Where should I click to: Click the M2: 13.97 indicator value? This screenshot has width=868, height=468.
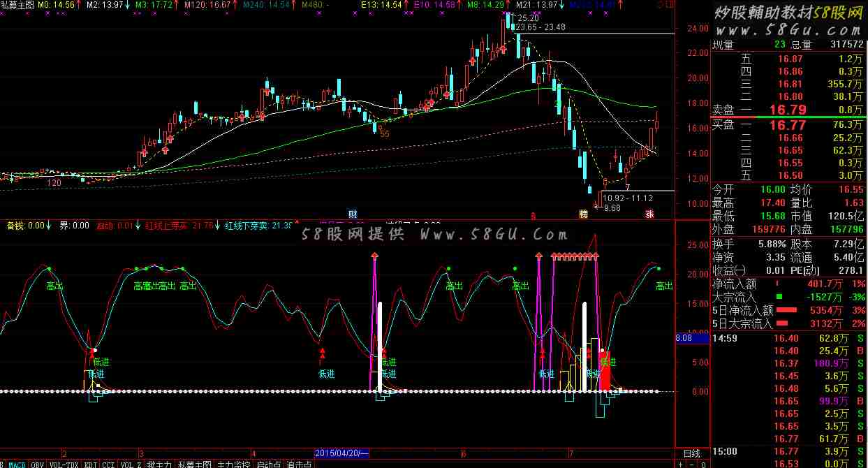coord(105,5)
